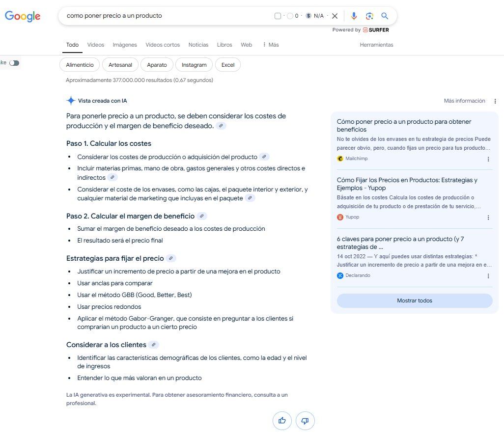504x435 pixels.
Task: Click 'Vista creada con IA' label
Action: (x=102, y=101)
